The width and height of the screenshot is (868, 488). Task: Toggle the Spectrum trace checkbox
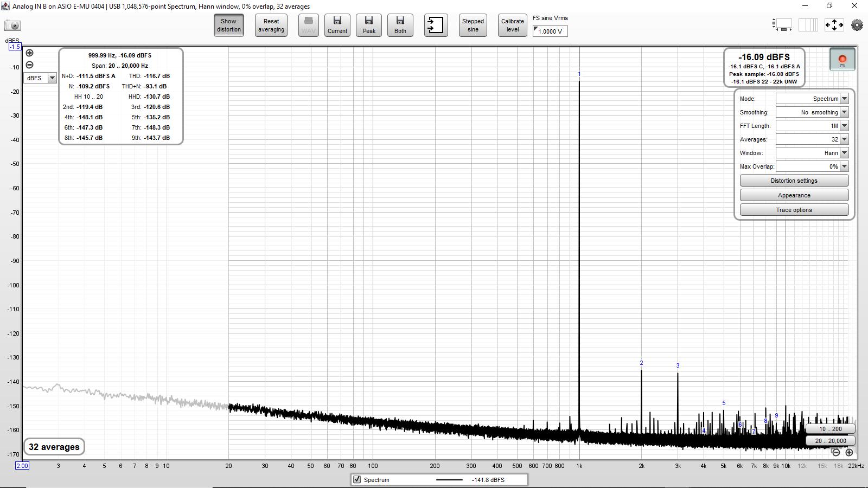point(357,479)
